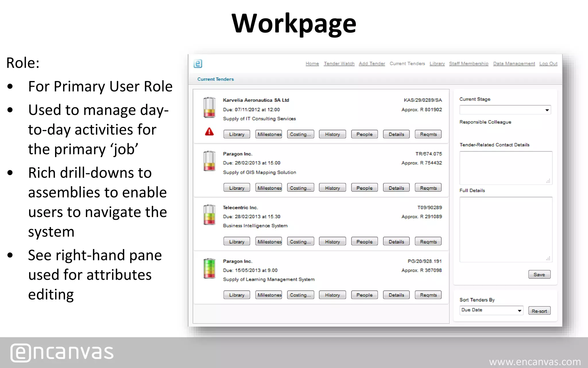Viewport: 588px width, 368px height.
Task: Open the Data Management link
Action: tap(514, 64)
